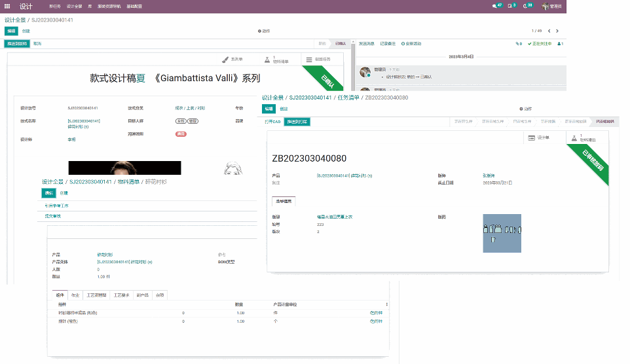
Task: Open the apps grid menu icon
Action: tap(8, 6)
